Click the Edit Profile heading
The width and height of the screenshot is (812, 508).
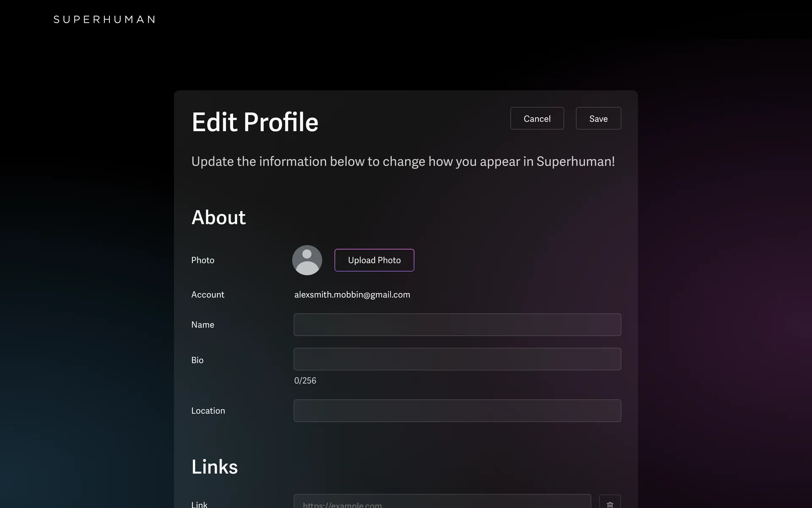(x=255, y=122)
